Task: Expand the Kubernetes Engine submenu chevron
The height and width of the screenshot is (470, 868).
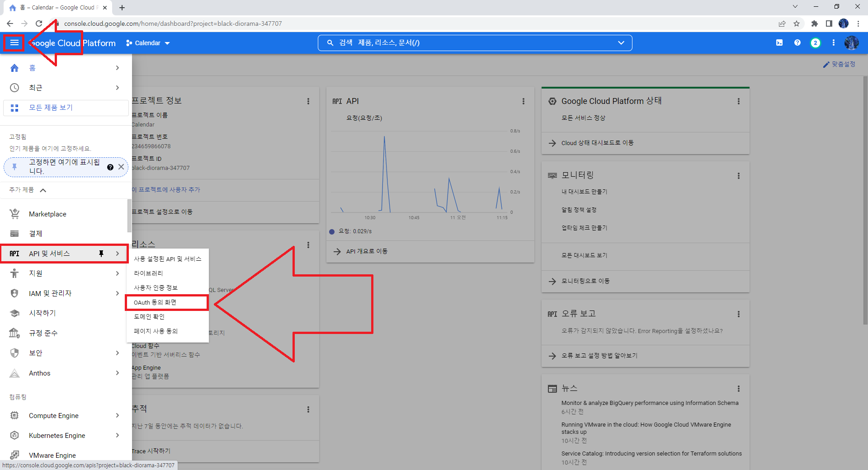Action: pyautogui.click(x=118, y=435)
